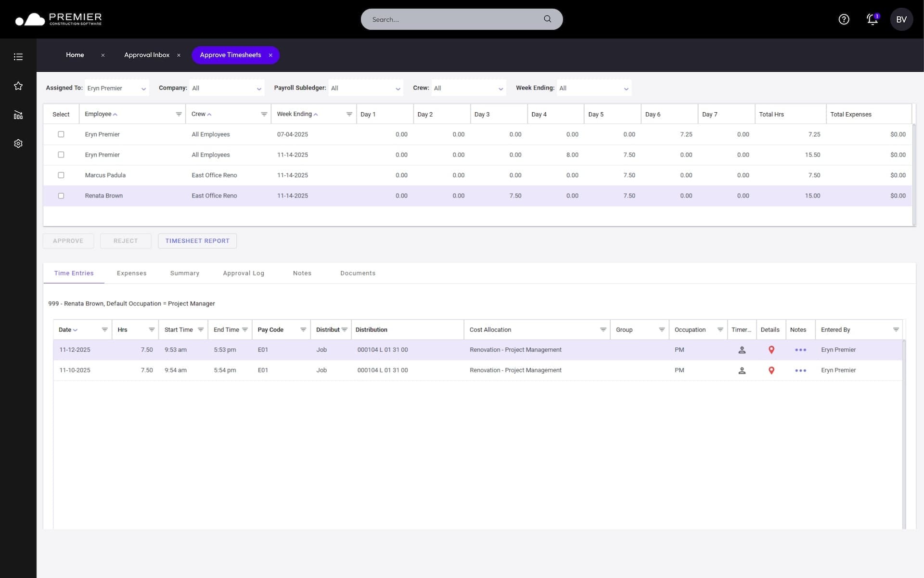Open the sidebar navigation menu icon
Image resolution: width=924 pixels, height=578 pixels.
click(x=18, y=56)
